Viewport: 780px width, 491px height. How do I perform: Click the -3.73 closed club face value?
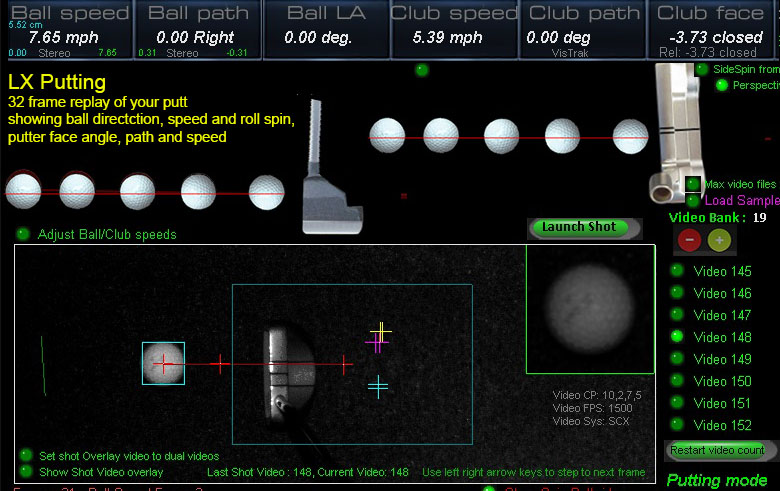pos(715,37)
